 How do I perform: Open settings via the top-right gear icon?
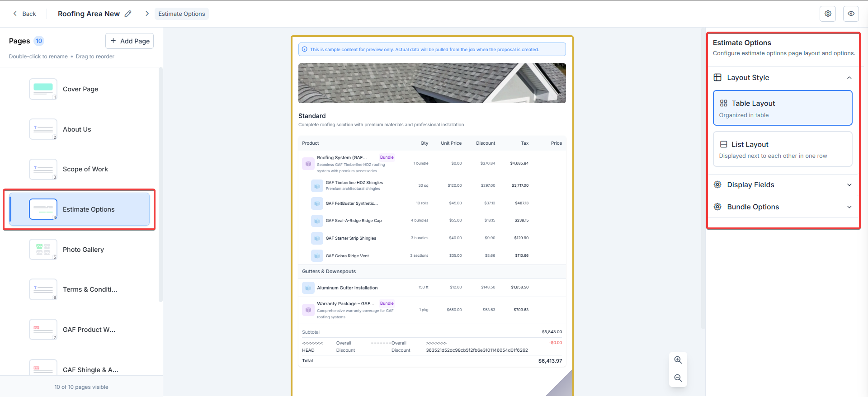point(828,14)
